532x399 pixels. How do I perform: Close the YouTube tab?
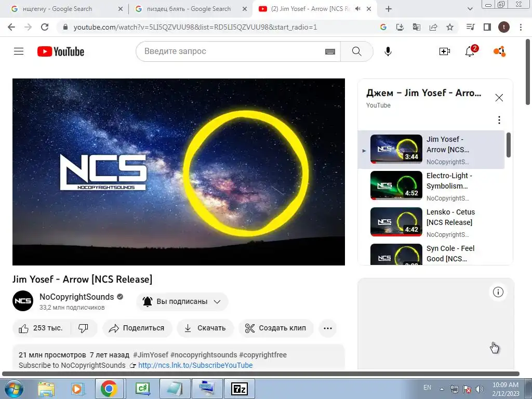tap(369, 9)
